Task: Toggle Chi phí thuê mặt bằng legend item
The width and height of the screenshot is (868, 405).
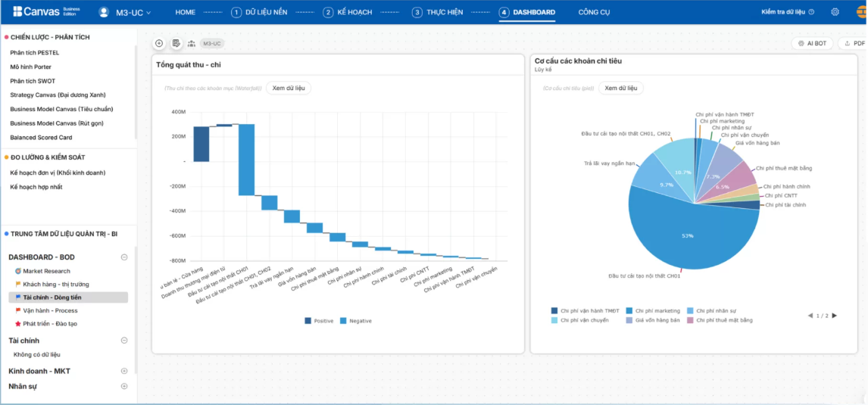Action: pyautogui.click(x=719, y=319)
